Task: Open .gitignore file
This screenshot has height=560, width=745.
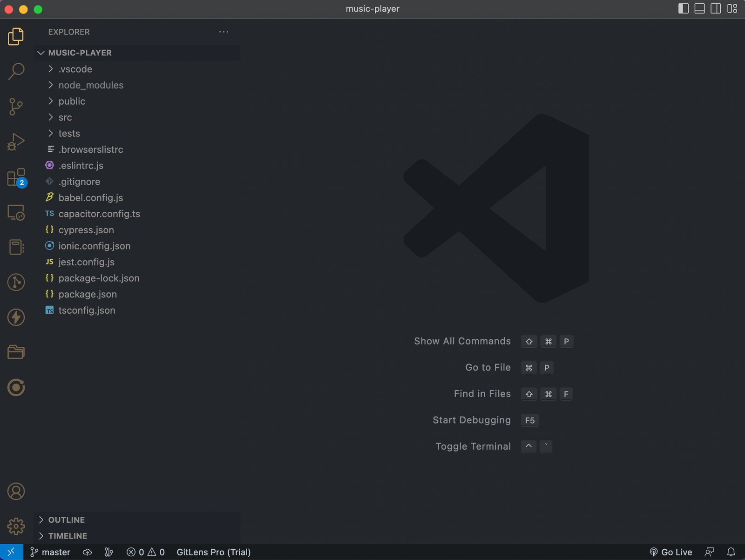Action: 137,182
